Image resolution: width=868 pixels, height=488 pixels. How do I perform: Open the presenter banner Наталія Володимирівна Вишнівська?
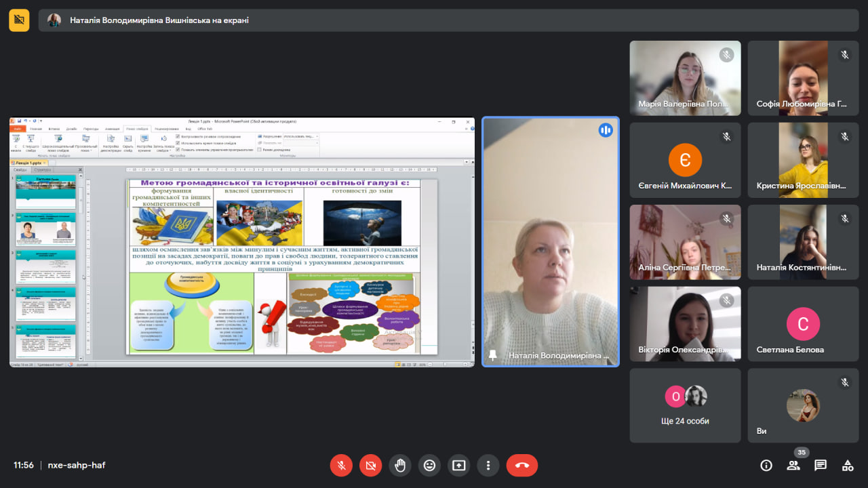click(x=159, y=20)
